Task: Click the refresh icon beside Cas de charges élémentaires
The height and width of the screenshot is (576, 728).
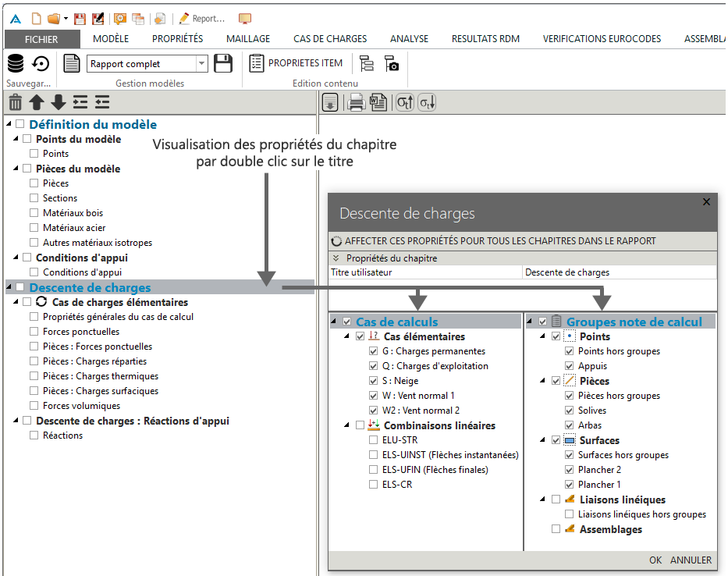Action: pos(41,302)
